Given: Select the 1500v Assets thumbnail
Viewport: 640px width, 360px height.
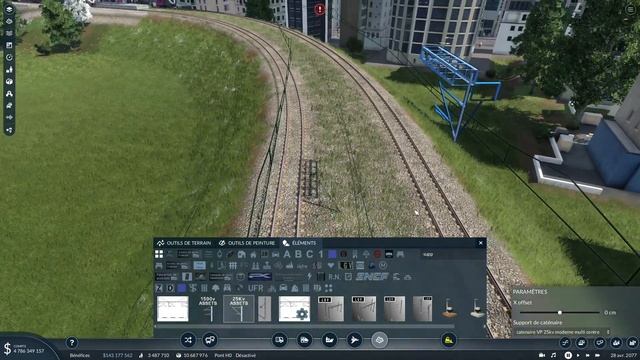Looking at the screenshot, I should click(207, 309).
